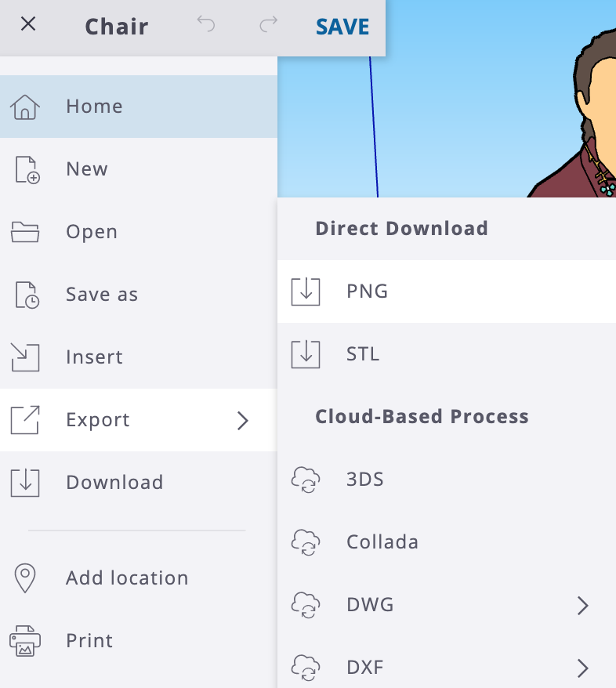The height and width of the screenshot is (688, 616).
Task: Click the Print printer icon
Action: (x=25, y=641)
